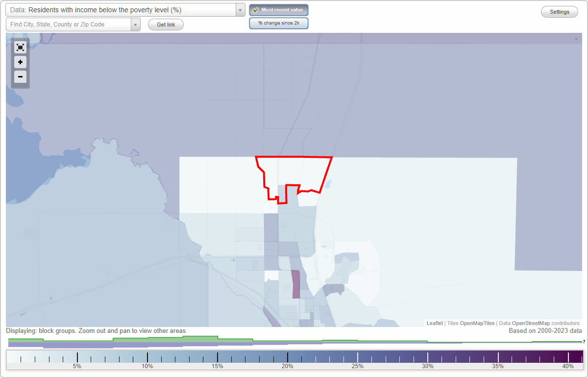Zoom in using the plus map control
588x378 pixels.
click(20, 62)
